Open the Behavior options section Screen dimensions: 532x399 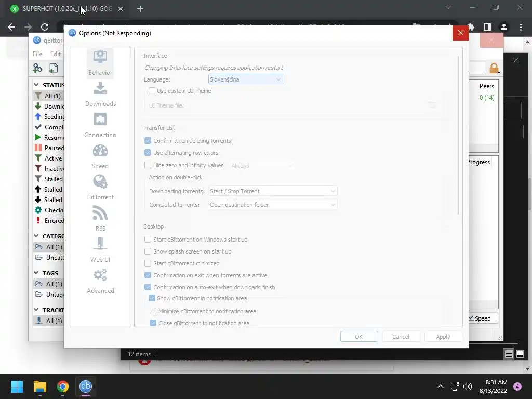[100, 63]
